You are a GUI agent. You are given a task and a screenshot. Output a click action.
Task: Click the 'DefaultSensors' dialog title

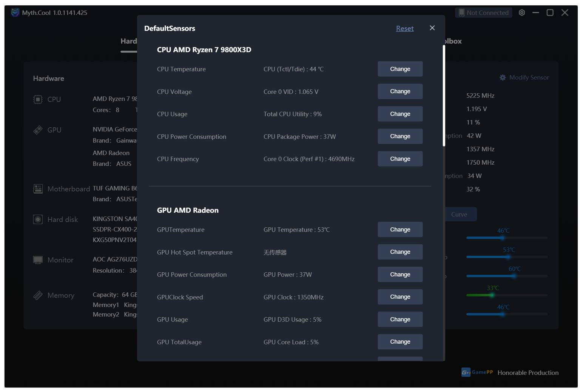(x=170, y=28)
